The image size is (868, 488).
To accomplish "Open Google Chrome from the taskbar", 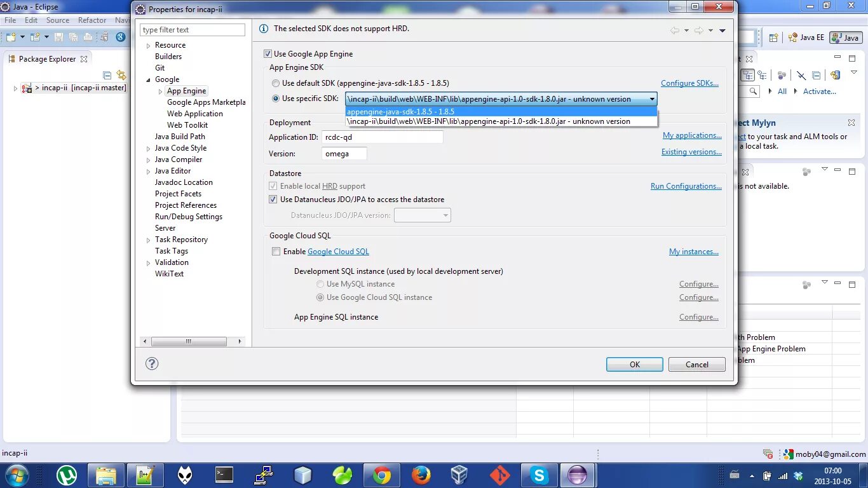I will 382,475.
